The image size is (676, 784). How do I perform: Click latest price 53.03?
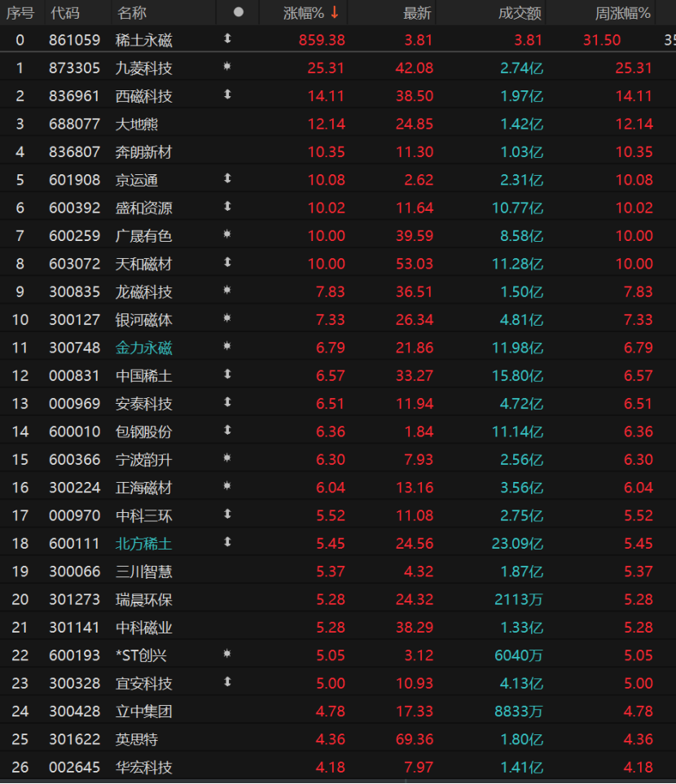(415, 264)
